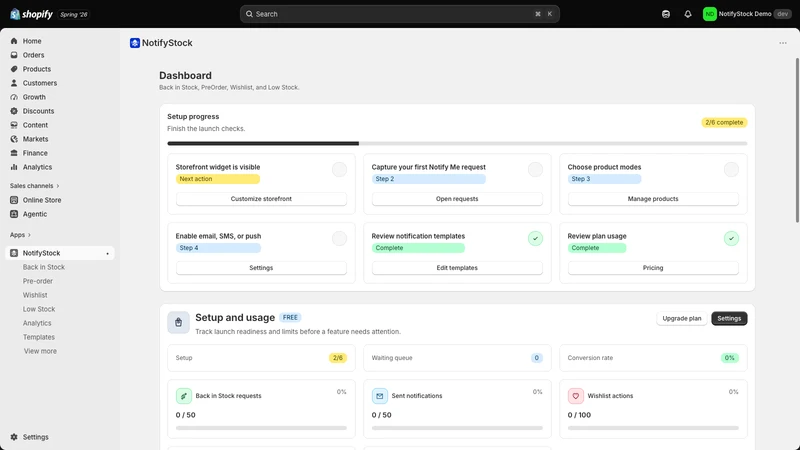The image size is (800, 450).
Task: Open the Customers person icon
Action: coord(14,83)
